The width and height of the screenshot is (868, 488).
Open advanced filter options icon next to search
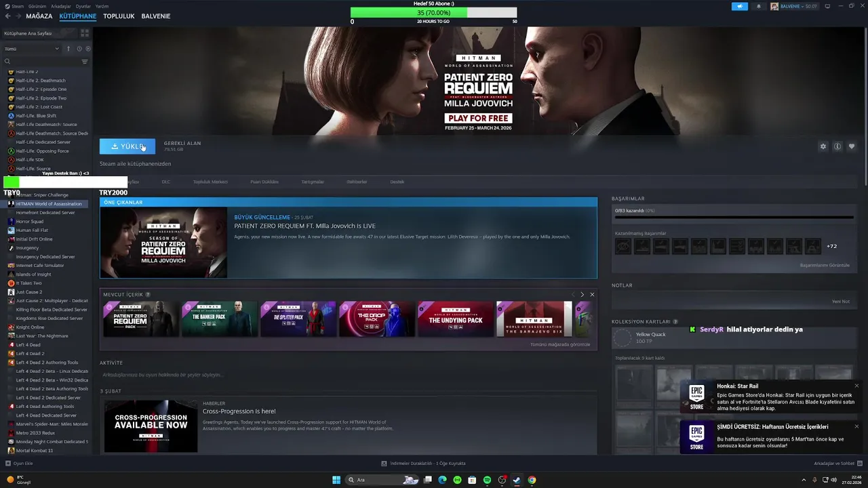tap(85, 62)
